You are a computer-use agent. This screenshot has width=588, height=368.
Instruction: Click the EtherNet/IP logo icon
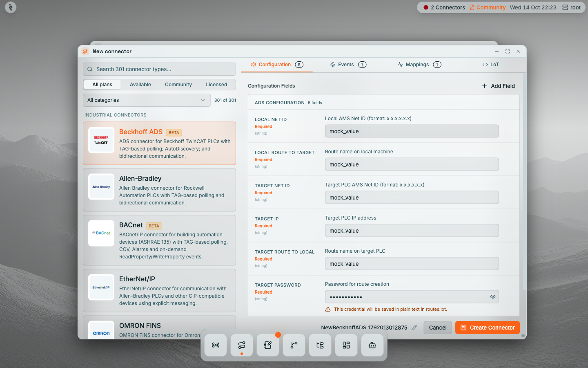101,287
